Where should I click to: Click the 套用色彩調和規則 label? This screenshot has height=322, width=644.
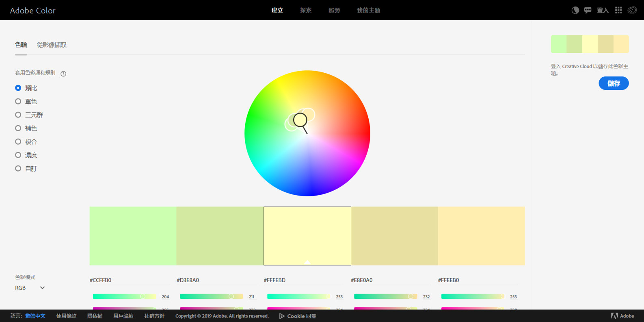point(35,73)
